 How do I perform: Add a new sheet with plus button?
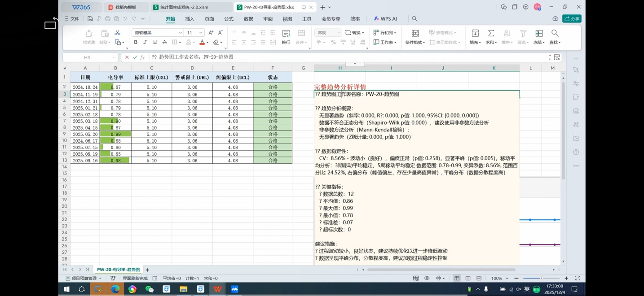coord(147,270)
